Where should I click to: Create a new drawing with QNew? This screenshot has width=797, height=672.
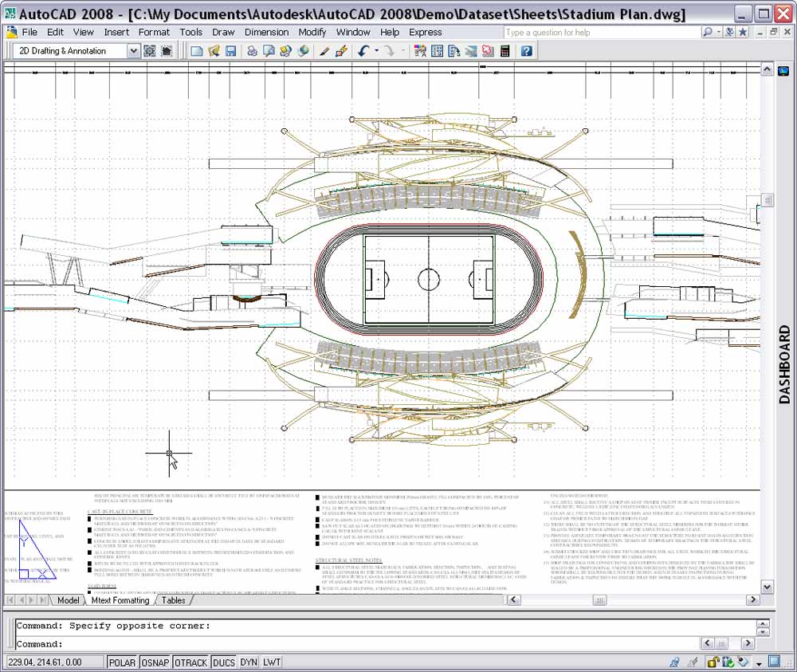pos(197,50)
